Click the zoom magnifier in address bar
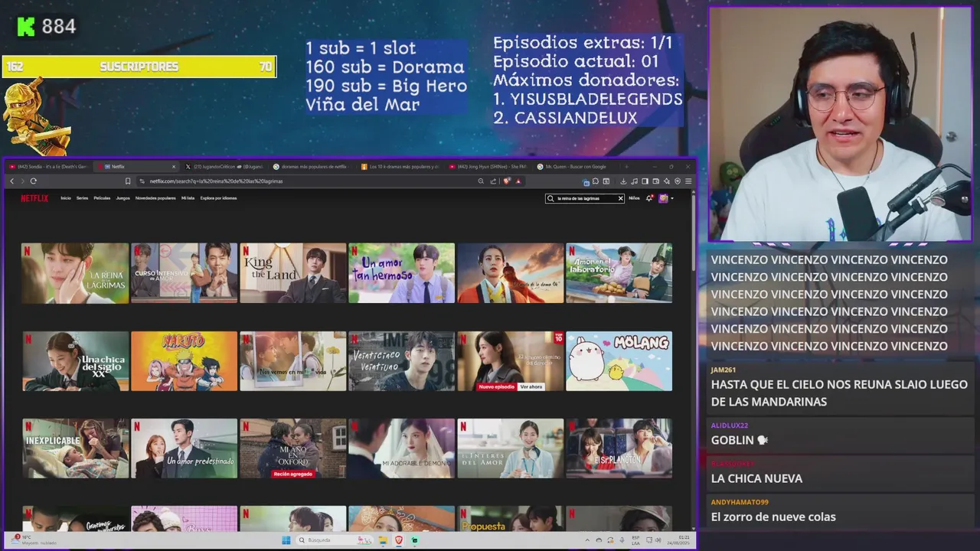 click(x=481, y=181)
